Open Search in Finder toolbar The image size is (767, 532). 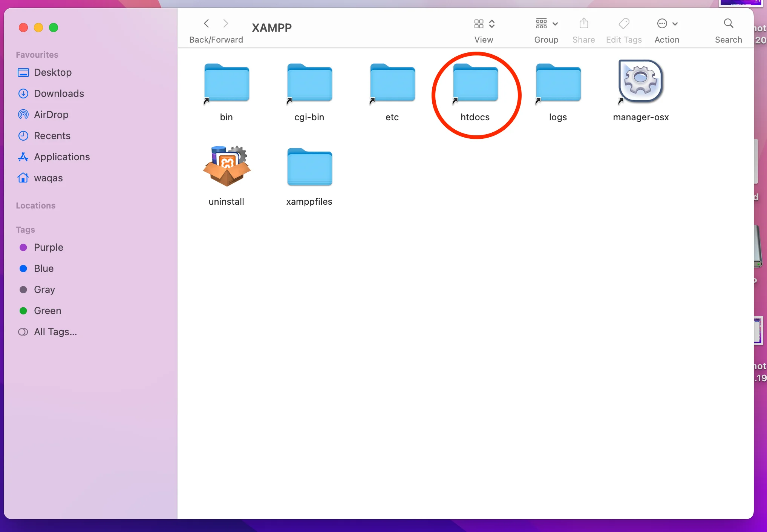(x=729, y=23)
